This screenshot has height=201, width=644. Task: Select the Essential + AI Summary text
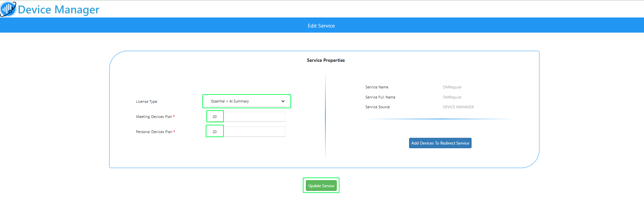[x=230, y=101]
